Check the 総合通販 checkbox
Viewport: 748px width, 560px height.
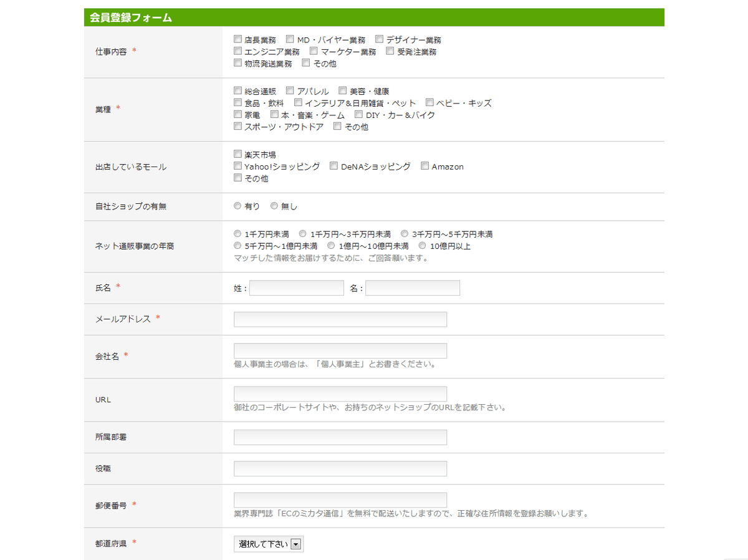click(x=237, y=91)
